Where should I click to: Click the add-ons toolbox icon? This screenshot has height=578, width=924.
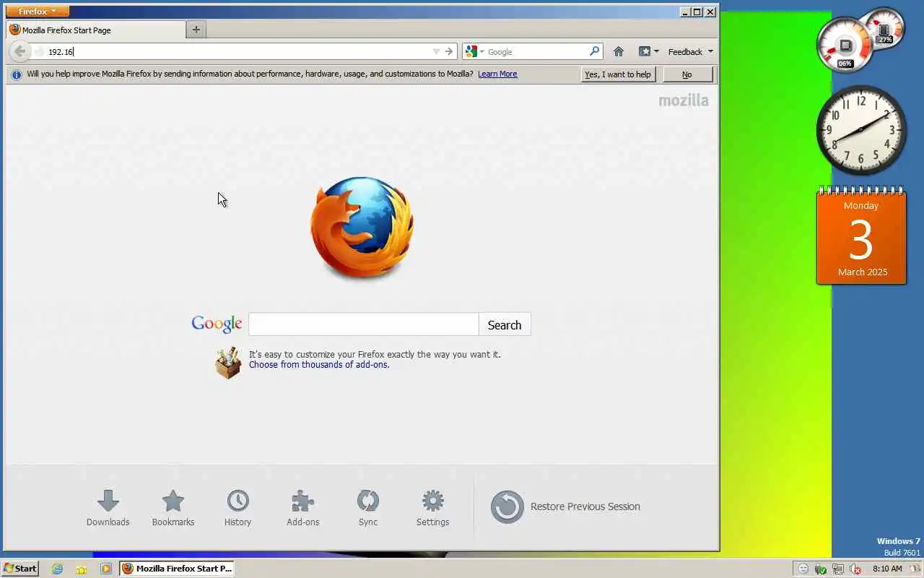(228, 363)
